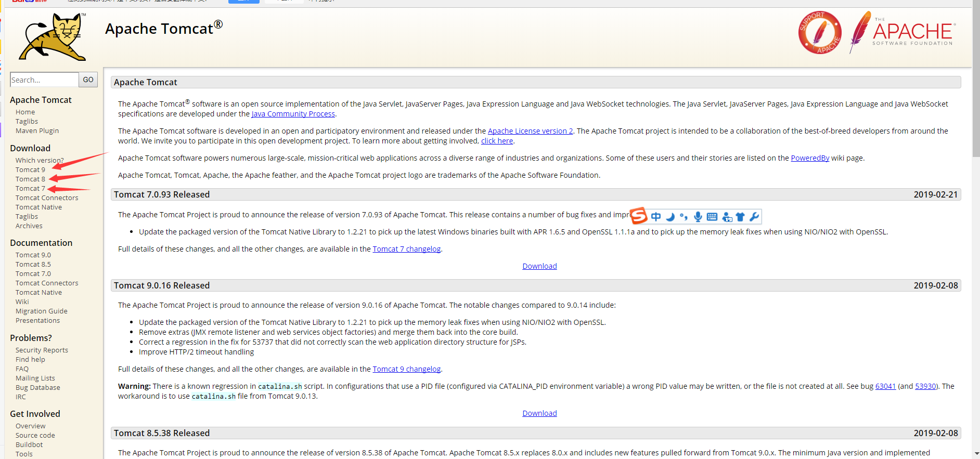Click the 2019-02-21 release date

click(x=935, y=194)
